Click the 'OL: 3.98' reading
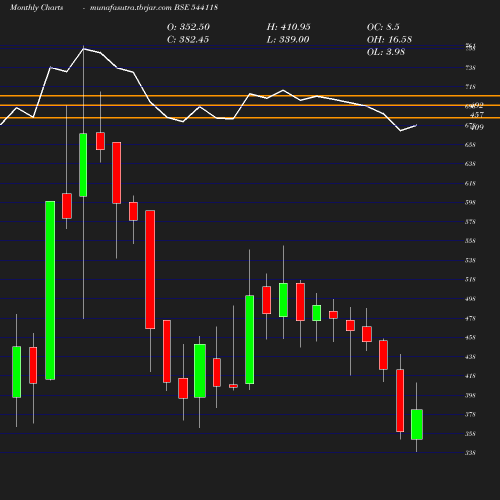 tap(386, 52)
